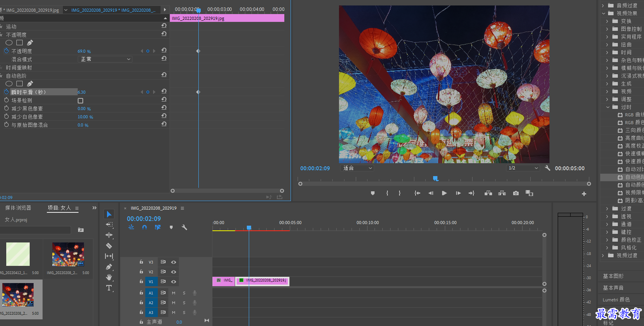Image resolution: width=644 pixels, height=326 pixels.
Task: Toggle Linked Selection in timeline
Action: (158, 227)
